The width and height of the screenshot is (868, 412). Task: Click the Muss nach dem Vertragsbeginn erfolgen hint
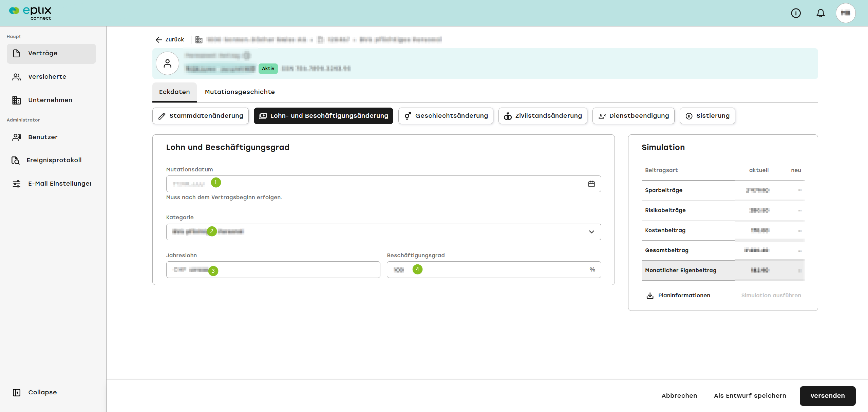click(224, 198)
